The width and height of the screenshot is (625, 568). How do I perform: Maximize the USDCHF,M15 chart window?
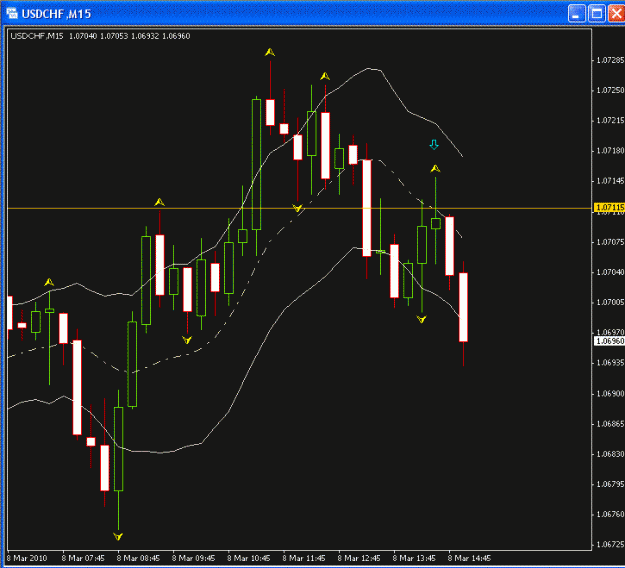597,14
